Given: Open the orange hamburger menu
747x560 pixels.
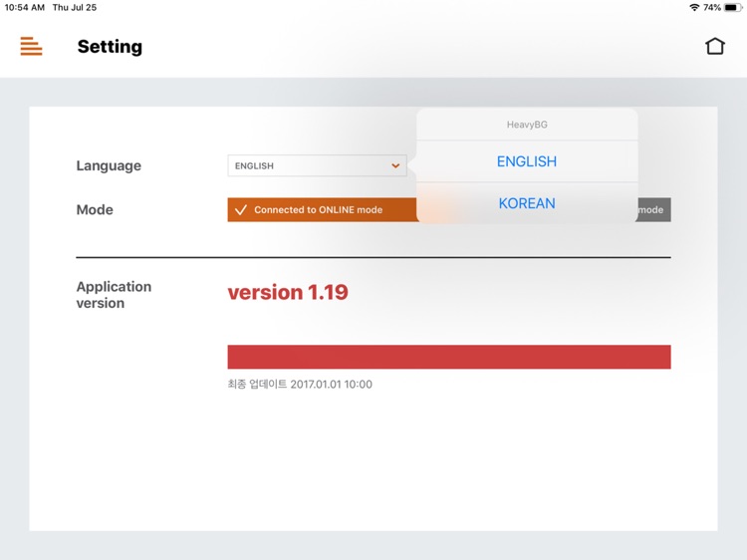Looking at the screenshot, I should point(32,46).
